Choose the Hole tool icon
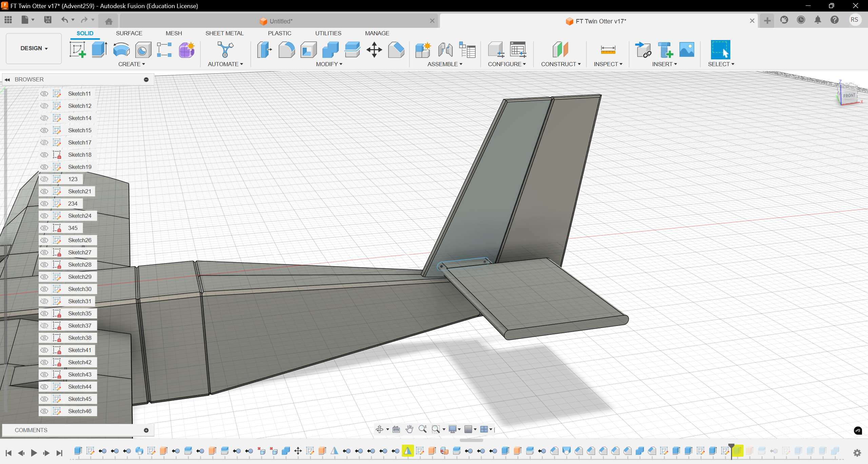The image size is (868, 464). coord(143,50)
